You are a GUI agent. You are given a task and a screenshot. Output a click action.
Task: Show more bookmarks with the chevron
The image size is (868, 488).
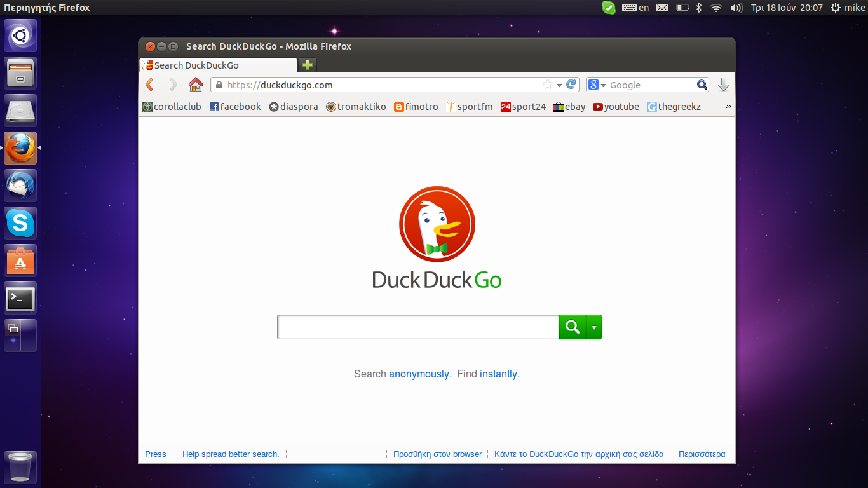pyautogui.click(x=728, y=107)
